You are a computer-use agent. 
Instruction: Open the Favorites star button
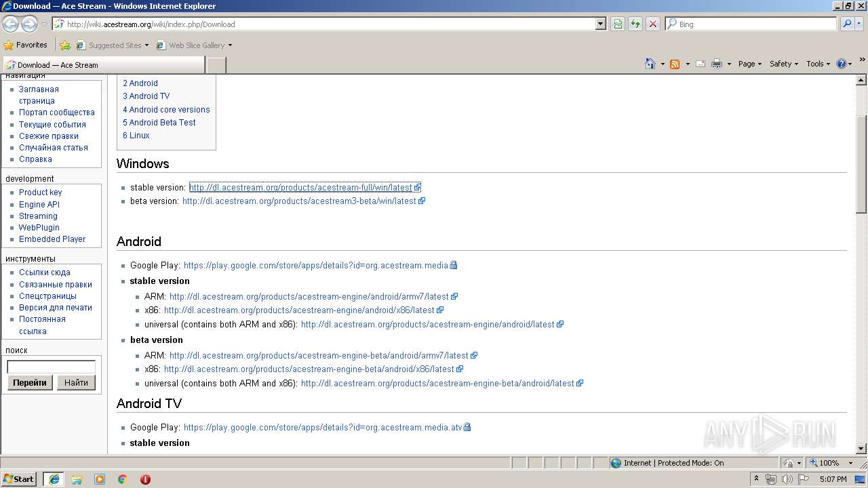pos(26,45)
